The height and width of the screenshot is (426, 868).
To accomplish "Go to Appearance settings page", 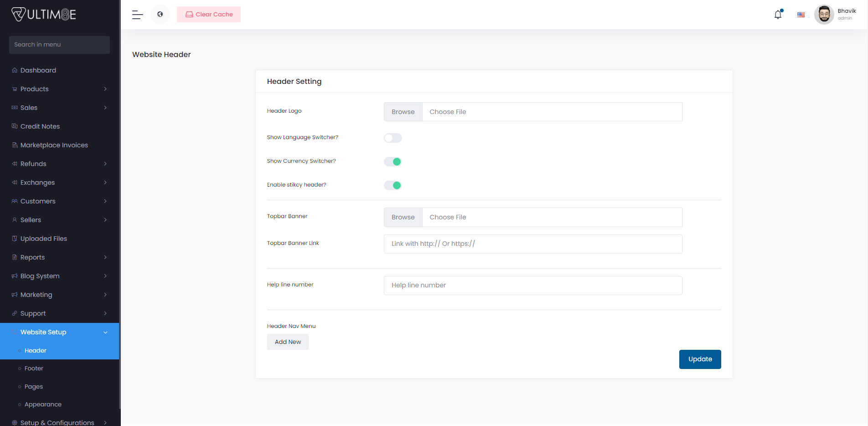I will point(43,405).
